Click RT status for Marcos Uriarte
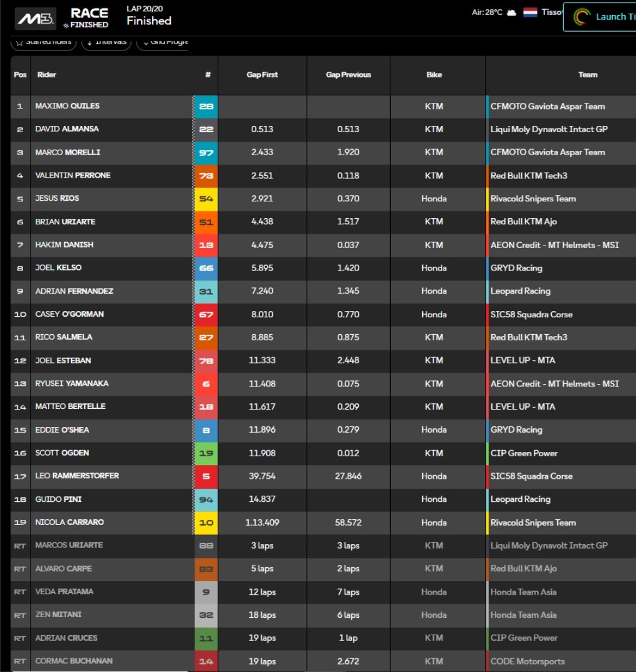 (x=20, y=546)
